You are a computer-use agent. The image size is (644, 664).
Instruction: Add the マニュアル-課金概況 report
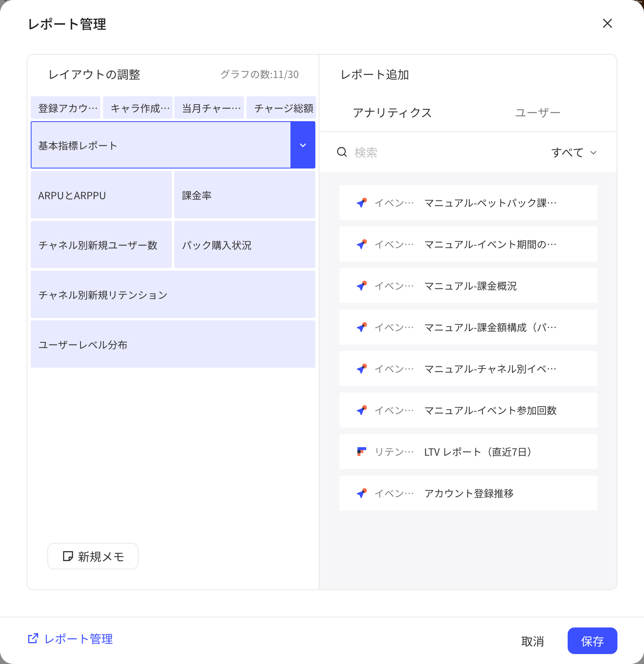click(x=468, y=286)
